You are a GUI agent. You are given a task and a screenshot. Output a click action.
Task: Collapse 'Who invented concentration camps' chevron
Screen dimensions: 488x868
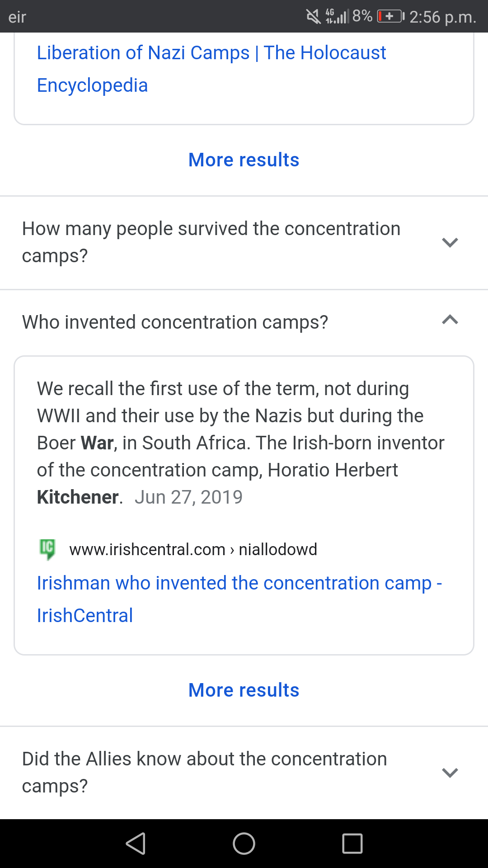point(450,320)
